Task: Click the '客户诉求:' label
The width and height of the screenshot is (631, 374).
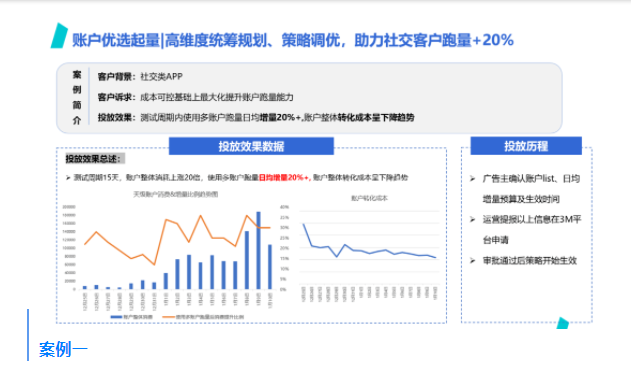Action: click(x=117, y=97)
